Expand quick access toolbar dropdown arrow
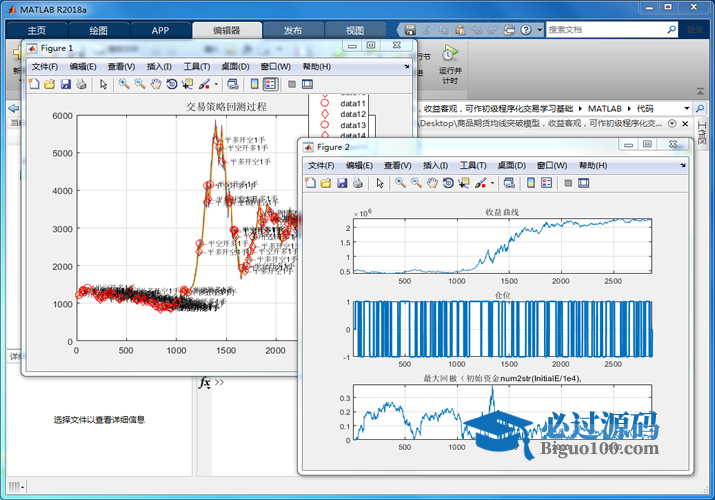 pyautogui.click(x=539, y=30)
